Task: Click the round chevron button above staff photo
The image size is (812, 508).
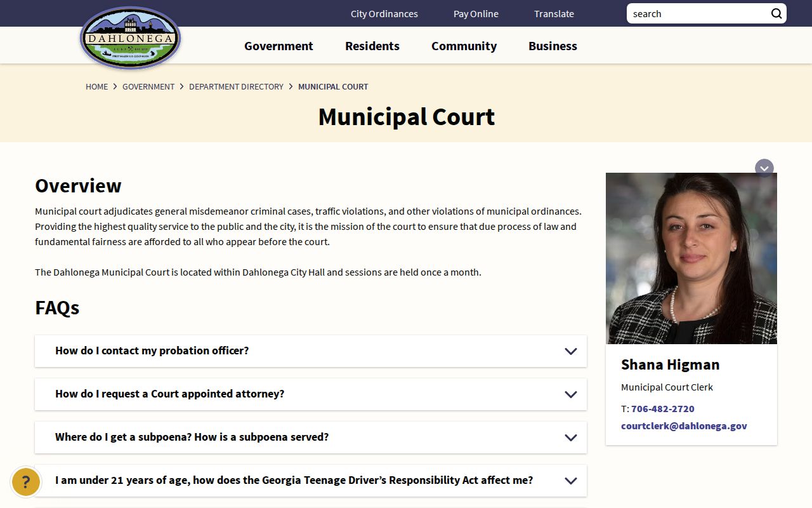Action: pyautogui.click(x=764, y=168)
